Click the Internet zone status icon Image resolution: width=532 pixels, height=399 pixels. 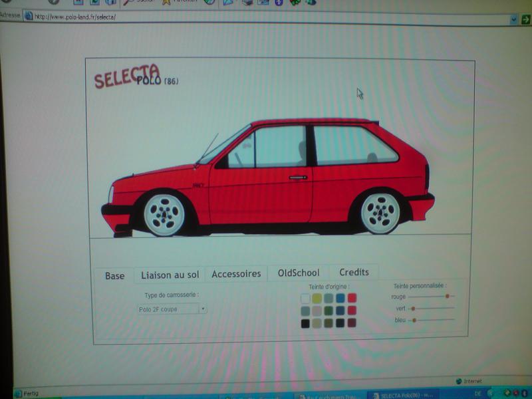pyautogui.click(x=459, y=381)
